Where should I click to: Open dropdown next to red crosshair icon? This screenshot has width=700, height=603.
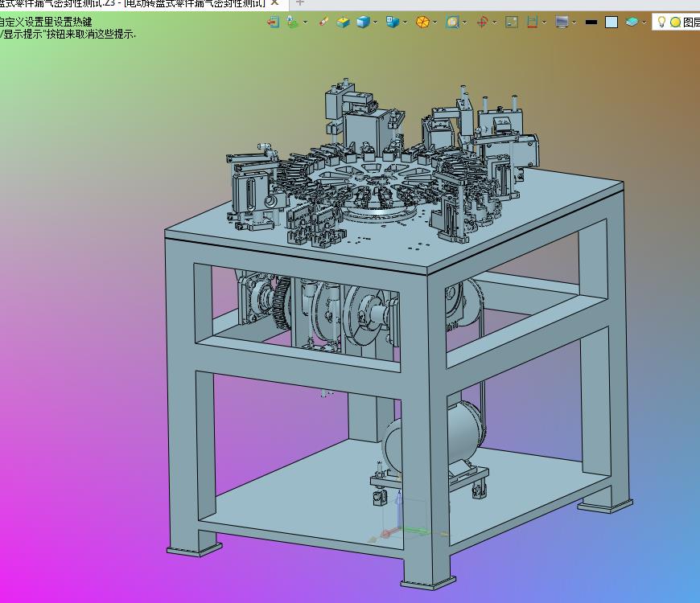495,22
